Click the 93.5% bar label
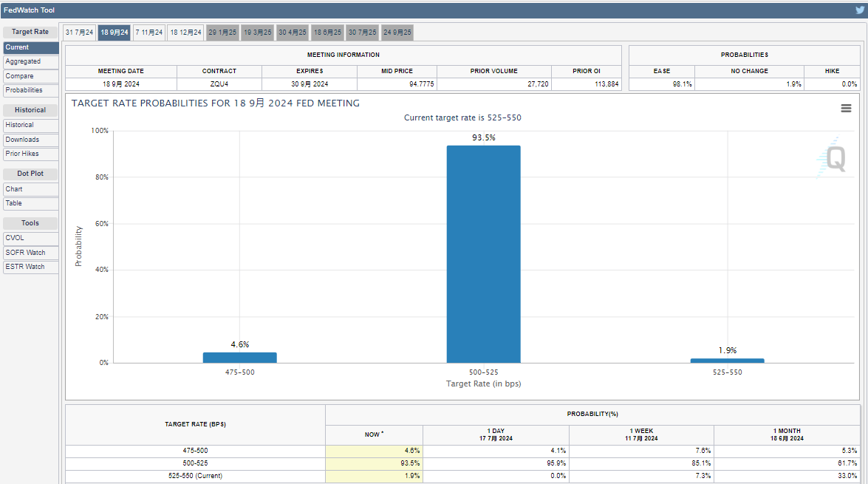 [483, 138]
